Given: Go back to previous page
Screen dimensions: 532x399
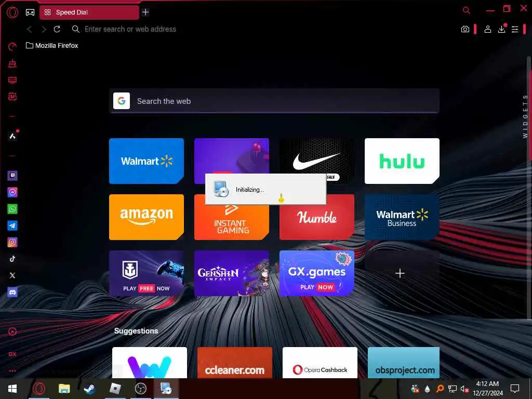Looking at the screenshot, I should [x=30, y=29].
